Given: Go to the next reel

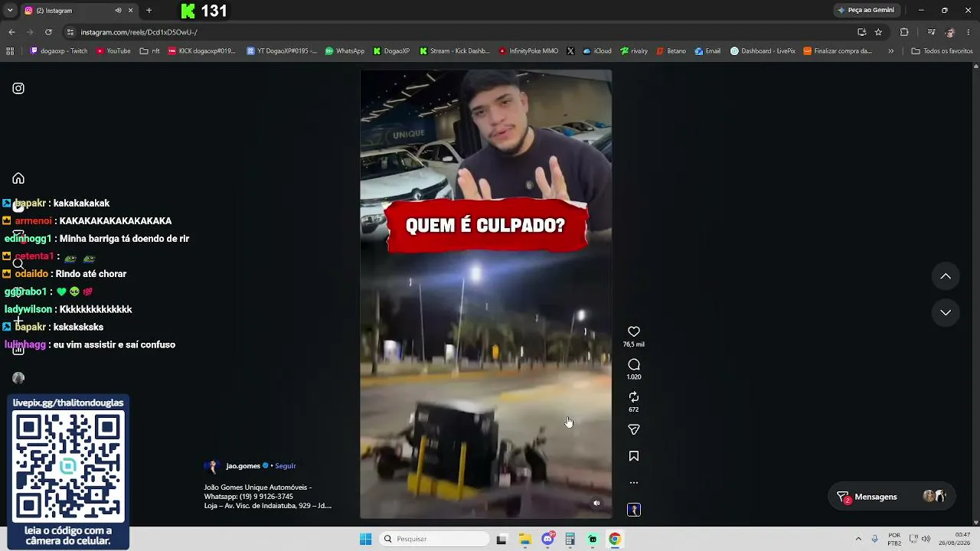Looking at the screenshot, I should (x=946, y=312).
